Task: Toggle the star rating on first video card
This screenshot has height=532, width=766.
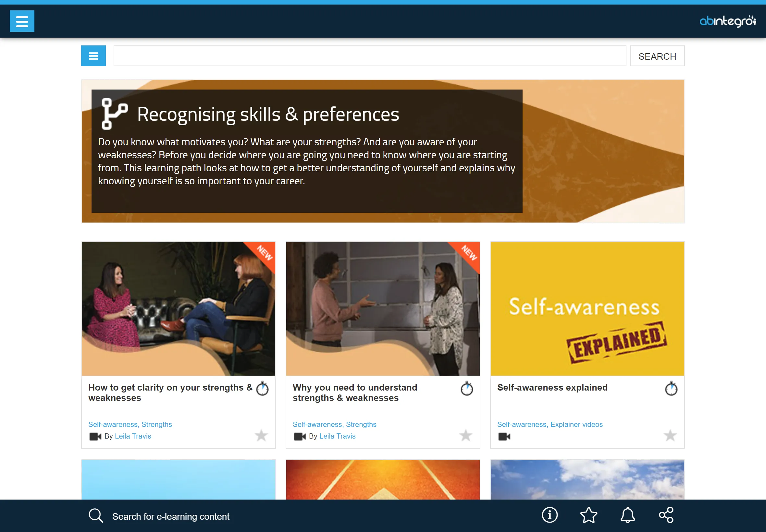Action: click(x=261, y=435)
